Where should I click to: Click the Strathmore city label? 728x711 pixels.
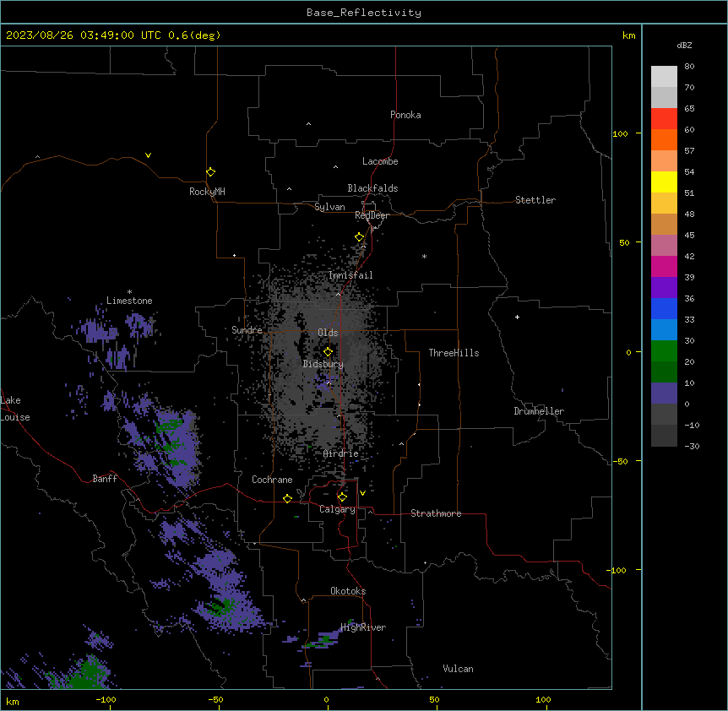pyautogui.click(x=436, y=513)
